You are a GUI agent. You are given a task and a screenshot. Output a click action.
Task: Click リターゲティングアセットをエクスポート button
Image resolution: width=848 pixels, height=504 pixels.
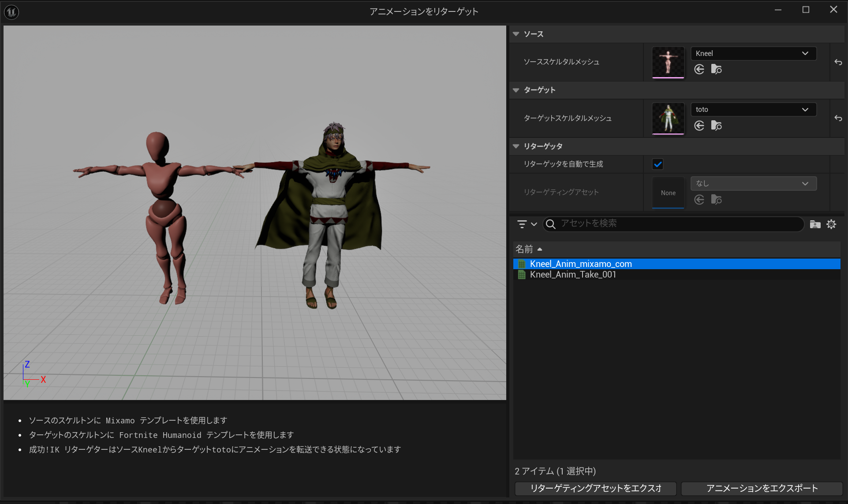click(595, 488)
